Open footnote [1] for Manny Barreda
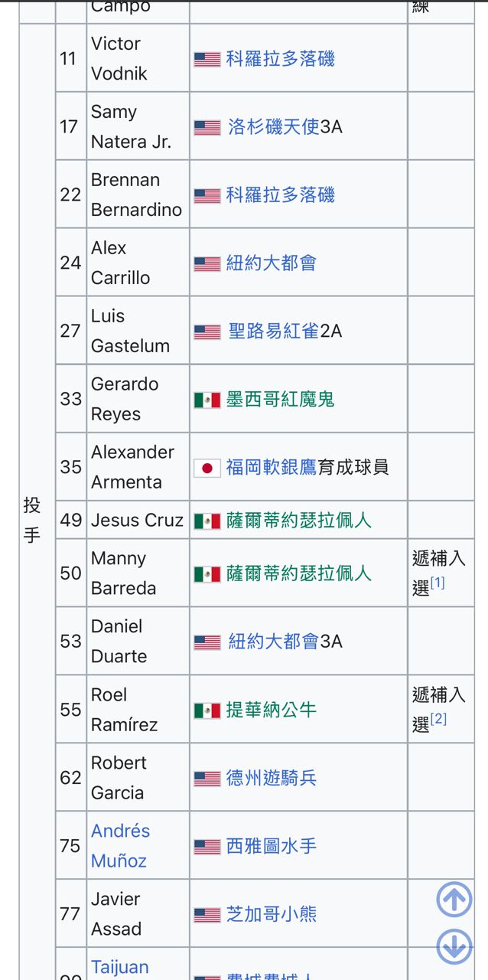The image size is (488, 980). click(x=438, y=583)
